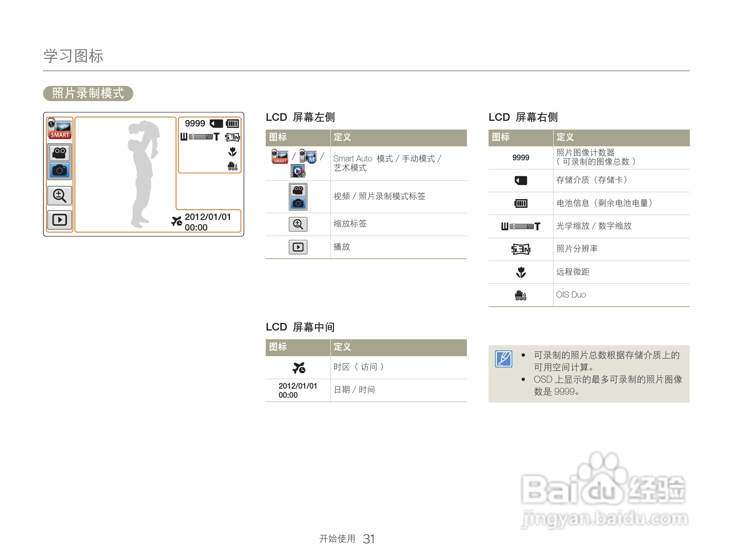
Task: Click the OIS Duo hand icon on LCD
Action: tap(232, 166)
